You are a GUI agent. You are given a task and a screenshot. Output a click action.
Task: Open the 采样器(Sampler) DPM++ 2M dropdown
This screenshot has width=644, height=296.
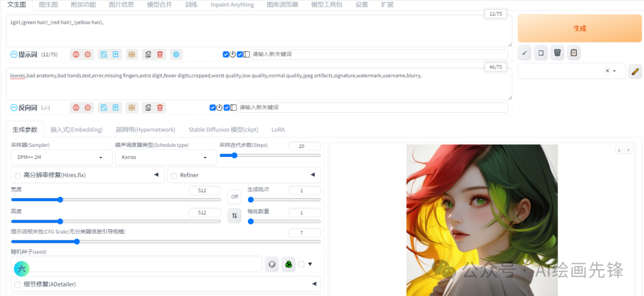pos(61,158)
